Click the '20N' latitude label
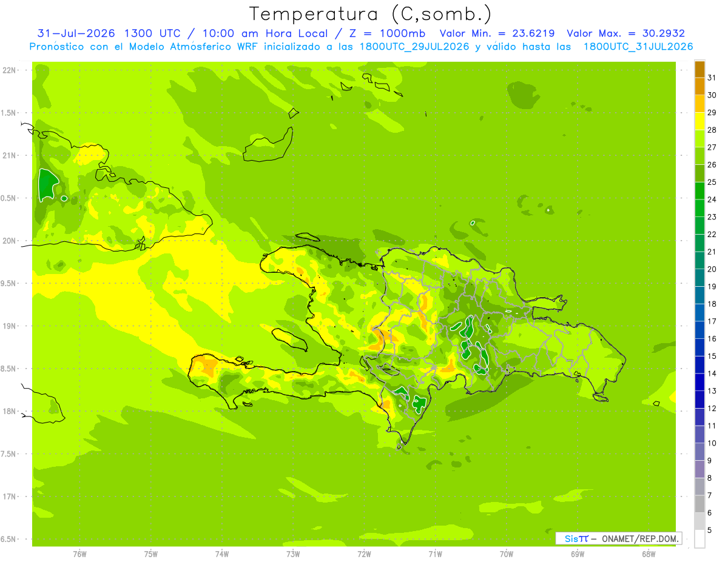Screen dimensions: 728x562 pyautogui.click(x=10, y=241)
